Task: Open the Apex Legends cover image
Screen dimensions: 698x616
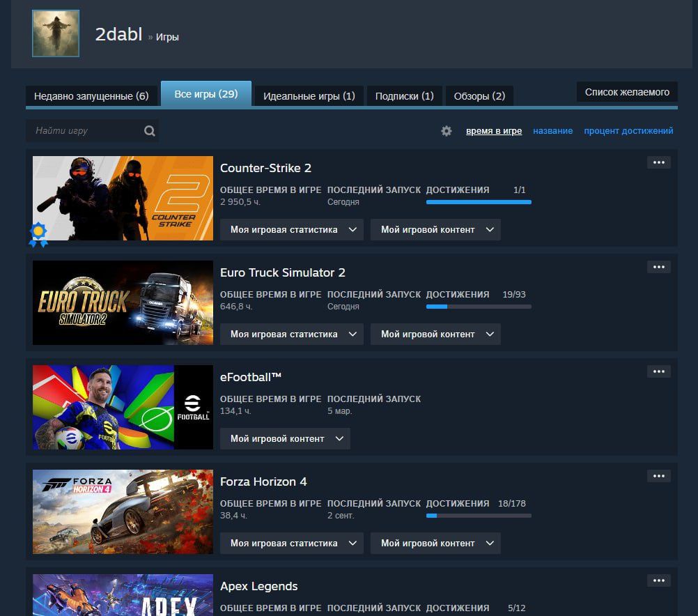Action: pos(123,595)
